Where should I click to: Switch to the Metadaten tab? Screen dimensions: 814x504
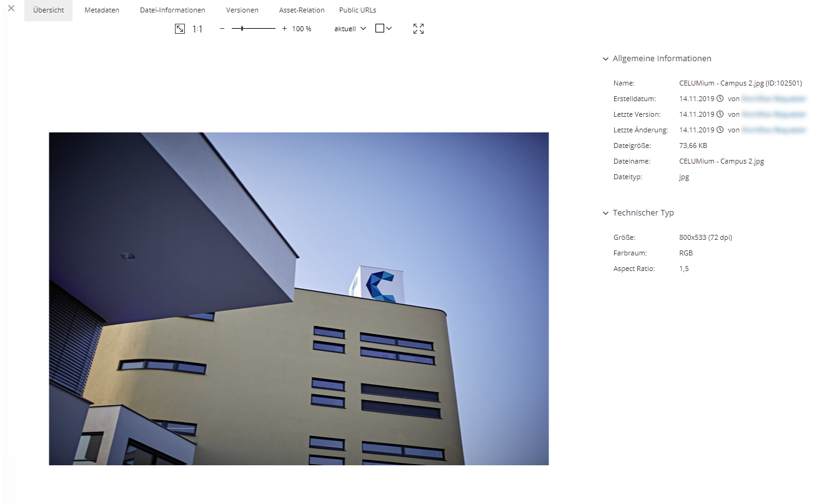(102, 10)
